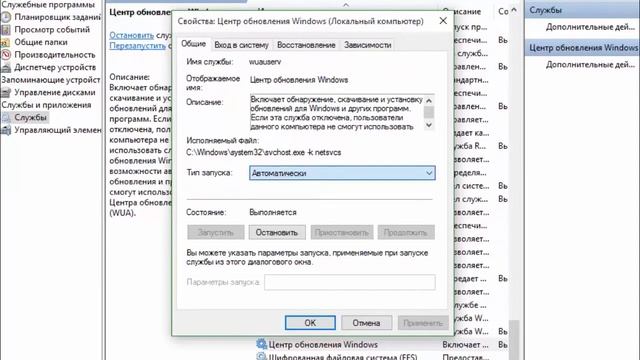Open the Производительность icon in tree
640x360 pixels.
pyautogui.click(x=6, y=55)
